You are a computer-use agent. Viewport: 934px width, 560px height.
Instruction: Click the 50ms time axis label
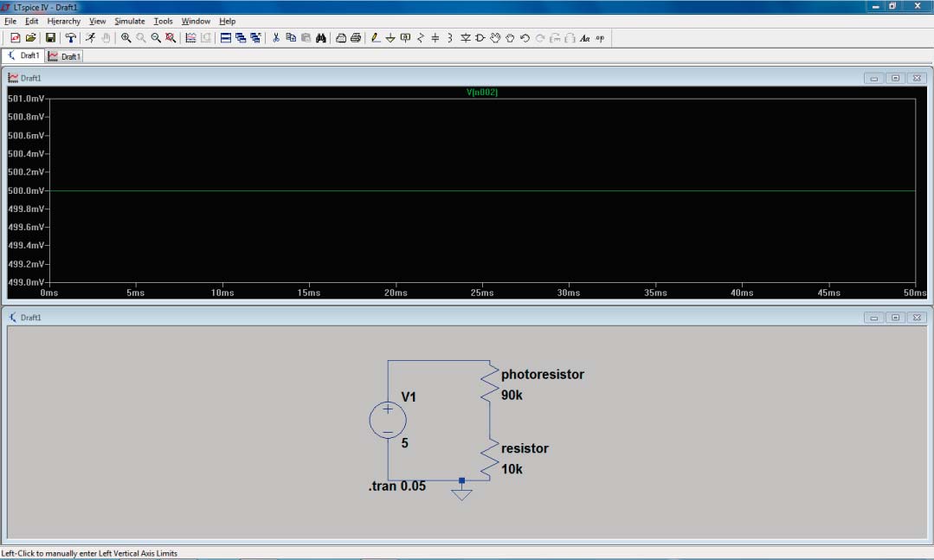915,293
